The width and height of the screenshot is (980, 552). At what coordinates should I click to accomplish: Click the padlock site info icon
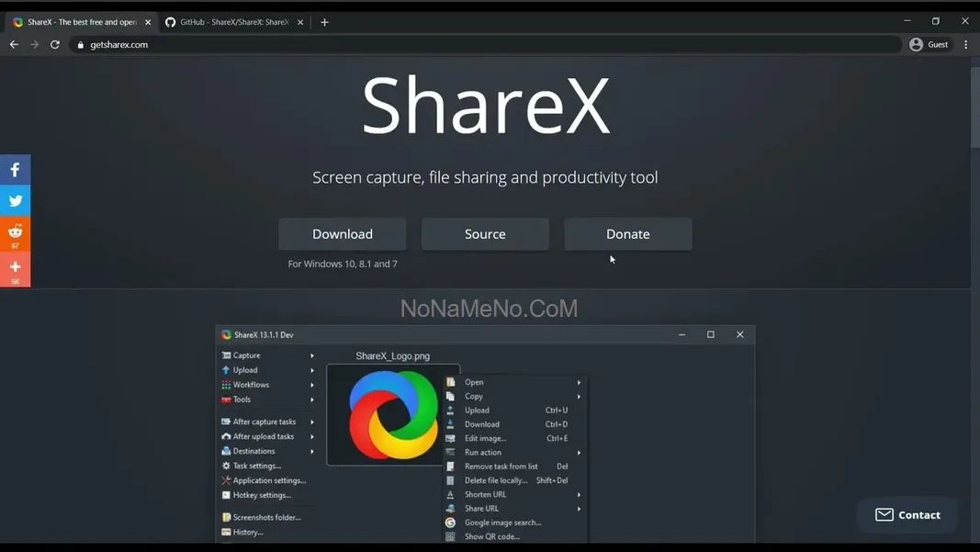coord(81,45)
